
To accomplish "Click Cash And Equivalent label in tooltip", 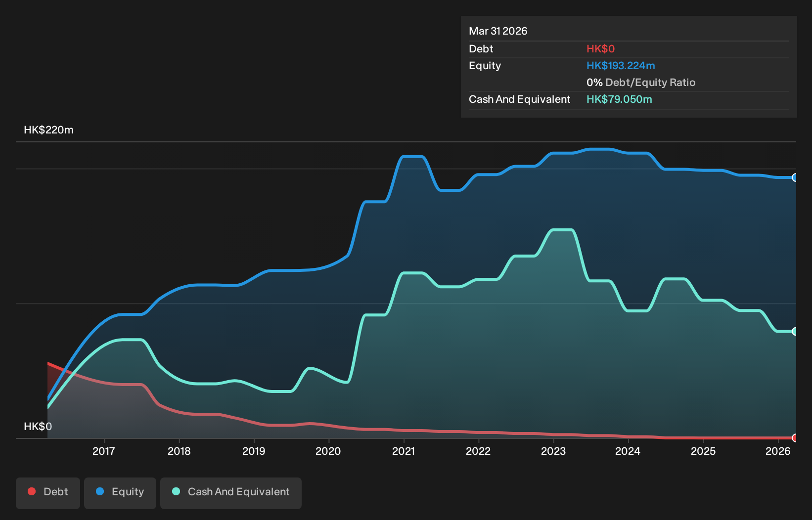I will tap(519, 99).
